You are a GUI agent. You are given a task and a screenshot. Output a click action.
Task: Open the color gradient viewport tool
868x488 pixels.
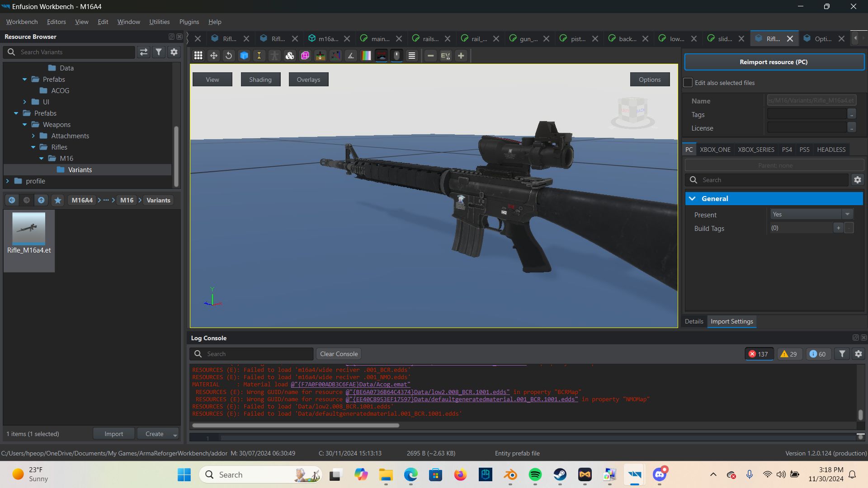pyautogui.click(x=366, y=56)
